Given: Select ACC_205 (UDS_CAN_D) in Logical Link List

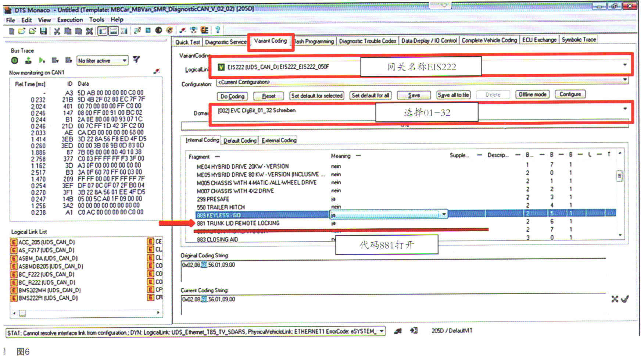Looking at the screenshot, I should [x=46, y=242].
